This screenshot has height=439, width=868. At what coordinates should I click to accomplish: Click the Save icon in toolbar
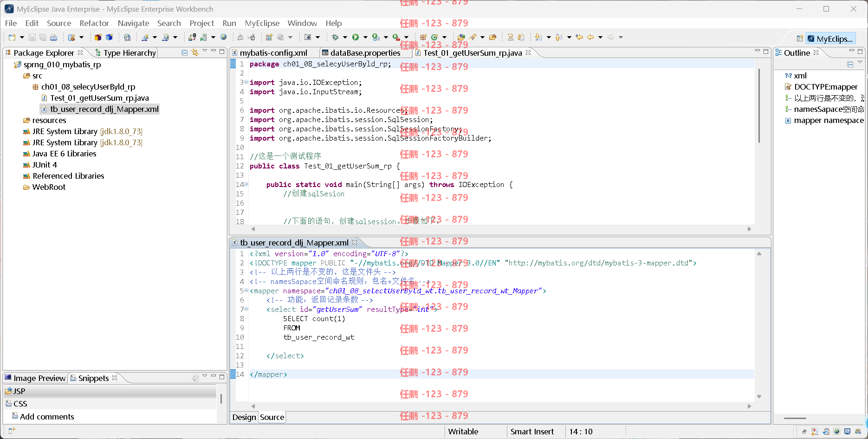[x=32, y=37]
